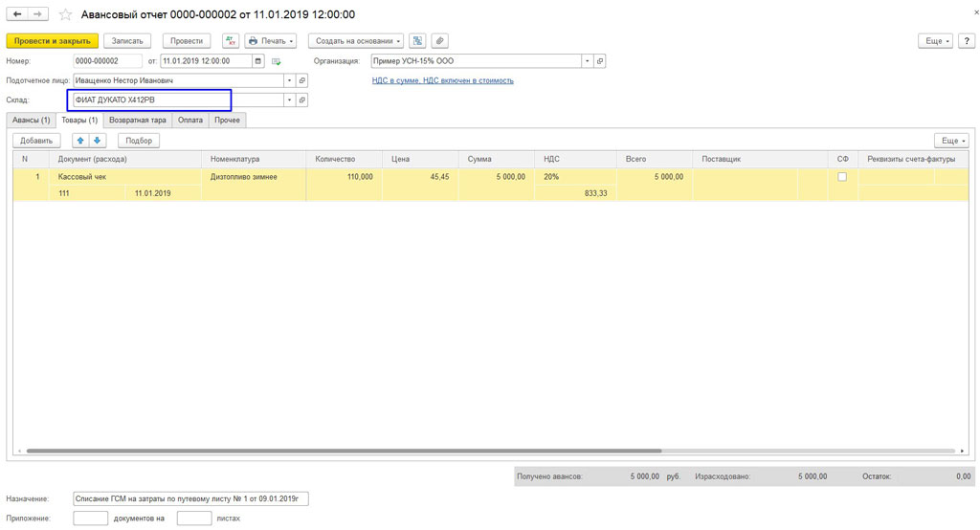This screenshot has width=980, height=530.
Task: Open the document structure icon
Action: click(417, 40)
